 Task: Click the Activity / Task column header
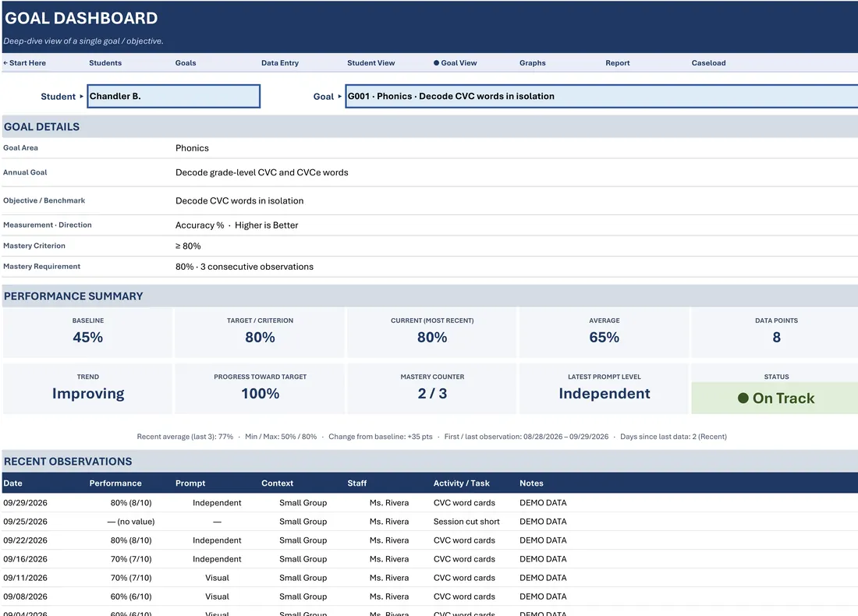click(x=461, y=483)
